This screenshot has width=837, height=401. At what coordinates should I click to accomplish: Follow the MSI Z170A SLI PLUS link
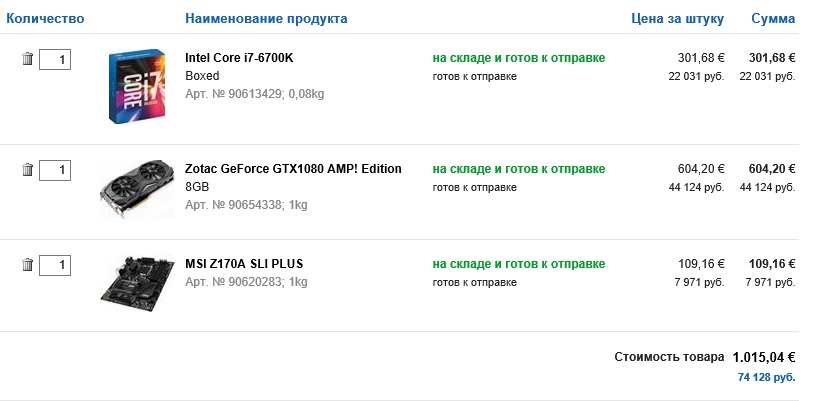[x=244, y=264]
